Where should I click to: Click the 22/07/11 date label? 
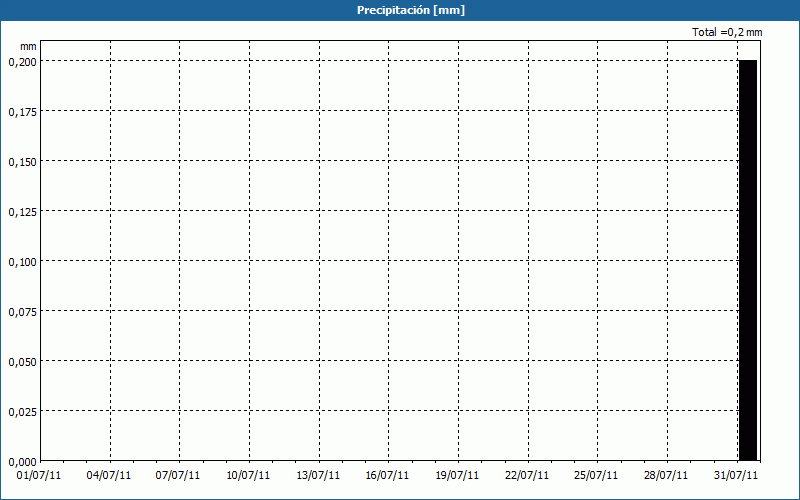tap(527, 475)
